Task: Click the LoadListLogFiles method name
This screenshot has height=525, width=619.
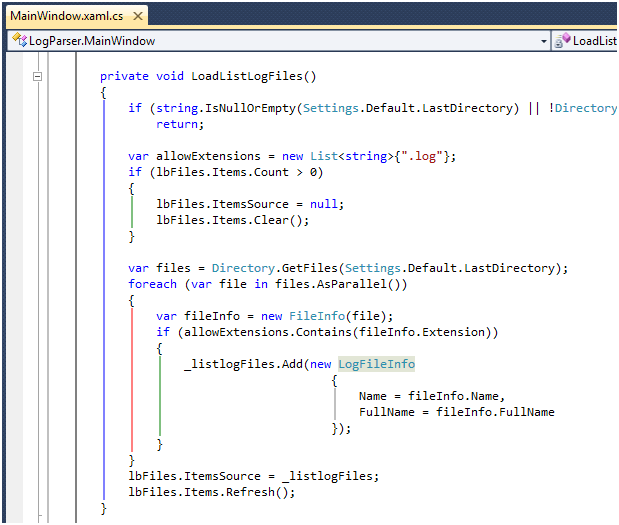Action: [x=247, y=76]
